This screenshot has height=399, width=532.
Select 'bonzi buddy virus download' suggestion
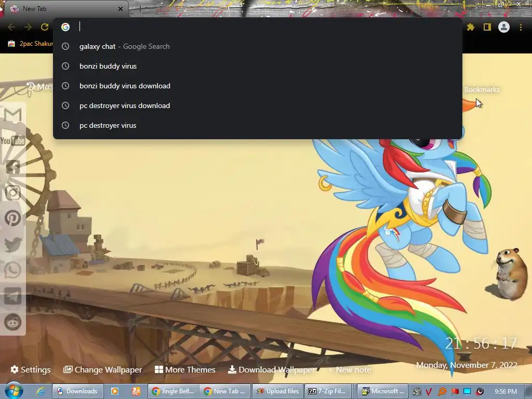[x=258, y=86]
